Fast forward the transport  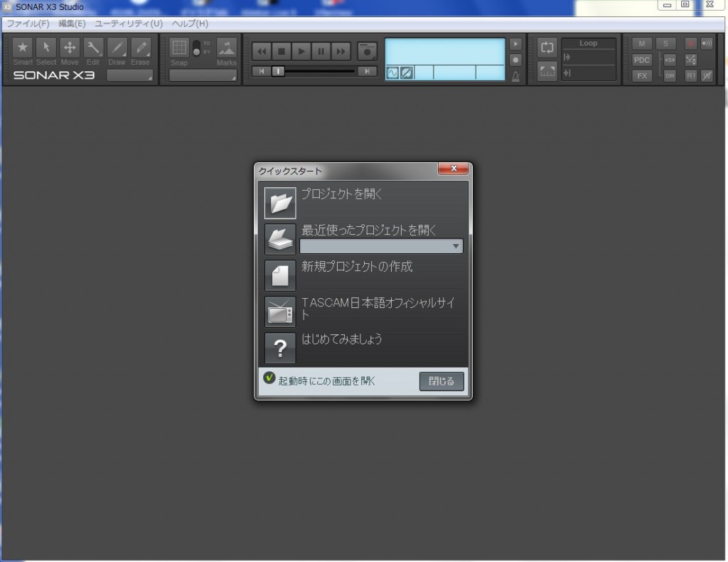(x=341, y=51)
